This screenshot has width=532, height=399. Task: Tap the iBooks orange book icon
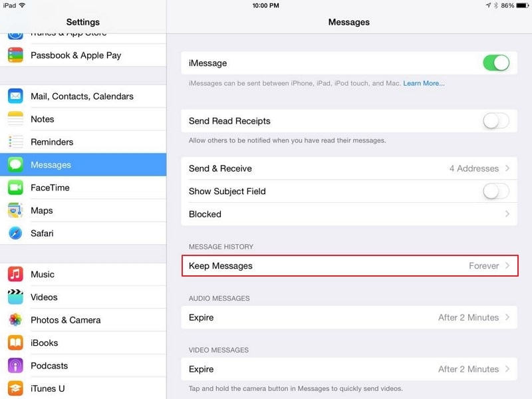[15, 342]
